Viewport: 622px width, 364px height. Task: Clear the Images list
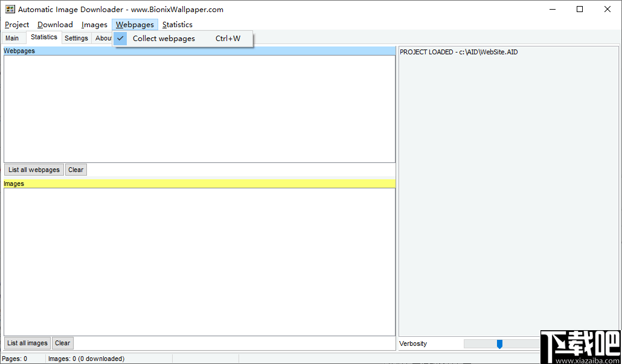[x=63, y=343]
